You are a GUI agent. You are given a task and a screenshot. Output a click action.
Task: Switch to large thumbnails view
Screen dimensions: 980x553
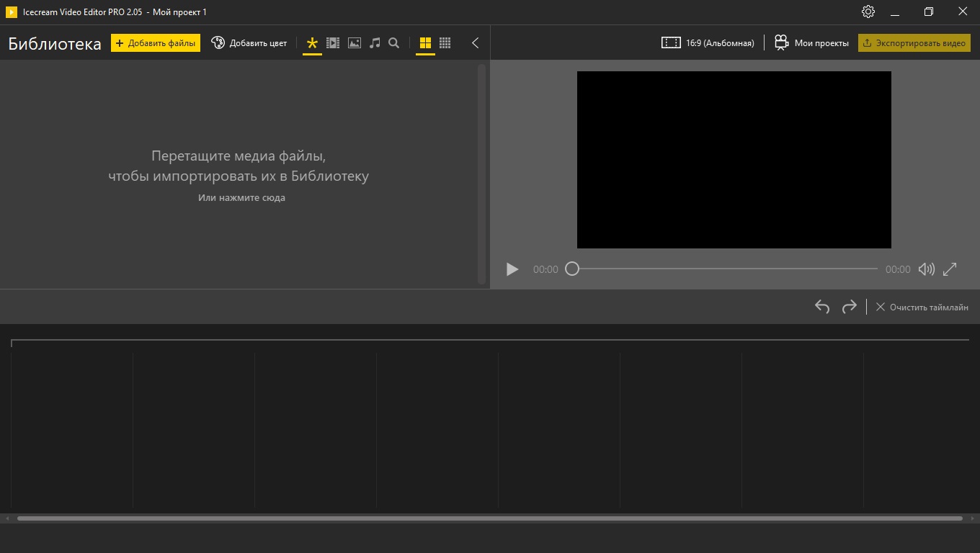click(x=425, y=43)
